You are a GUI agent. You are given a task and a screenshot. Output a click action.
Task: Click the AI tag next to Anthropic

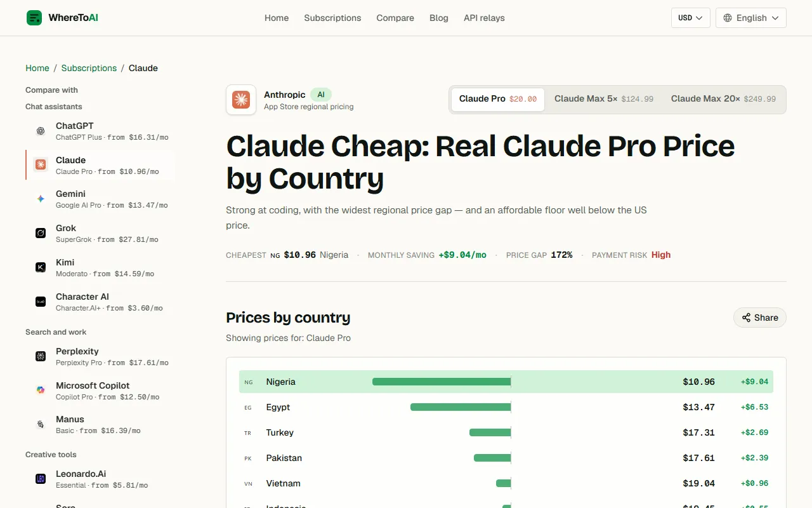pos(321,95)
